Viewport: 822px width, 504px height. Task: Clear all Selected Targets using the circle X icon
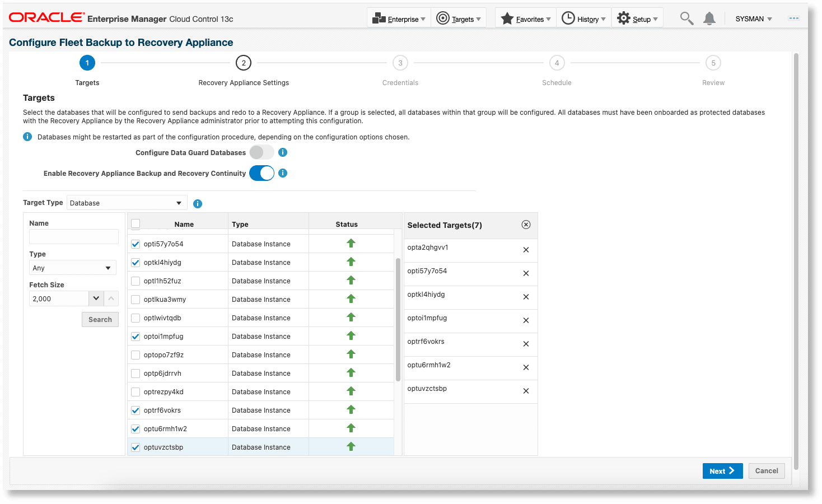525,224
